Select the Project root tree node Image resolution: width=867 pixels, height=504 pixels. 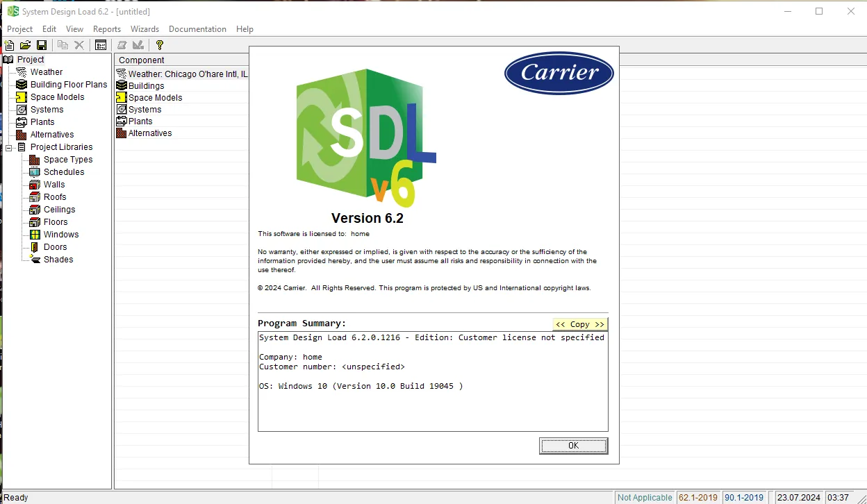[31, 60]
